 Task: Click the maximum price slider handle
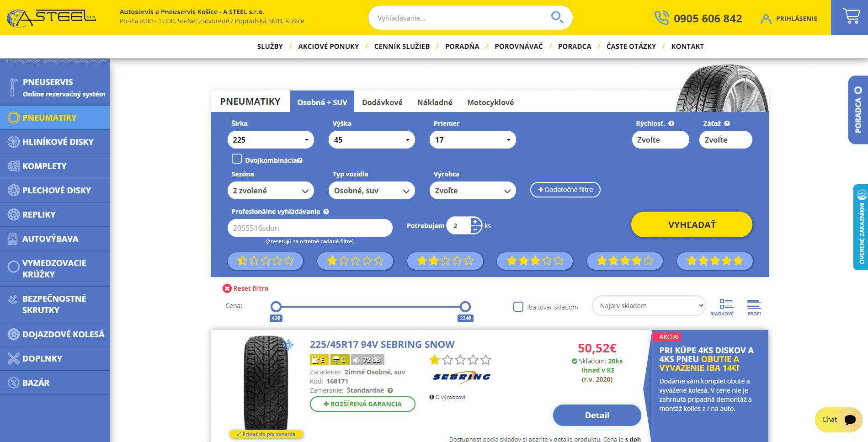click(x=465, y=306)
